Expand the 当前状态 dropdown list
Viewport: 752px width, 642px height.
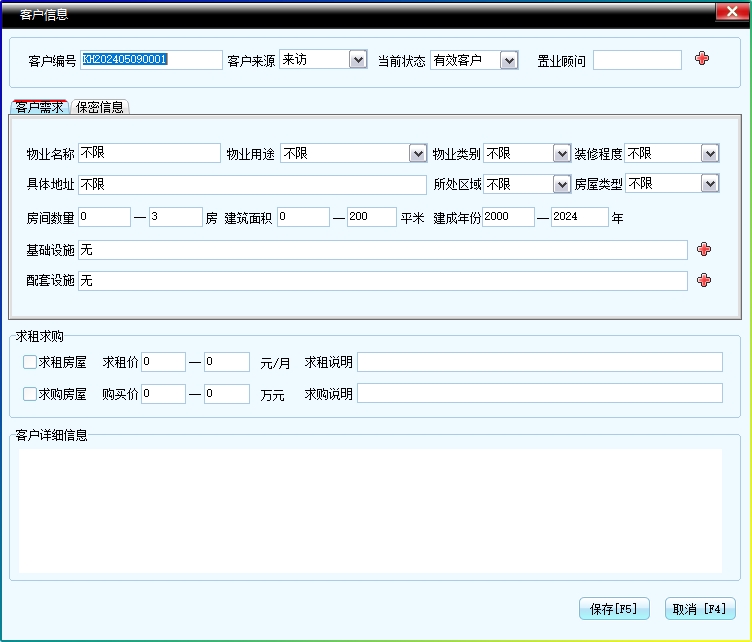click(508, 60)
